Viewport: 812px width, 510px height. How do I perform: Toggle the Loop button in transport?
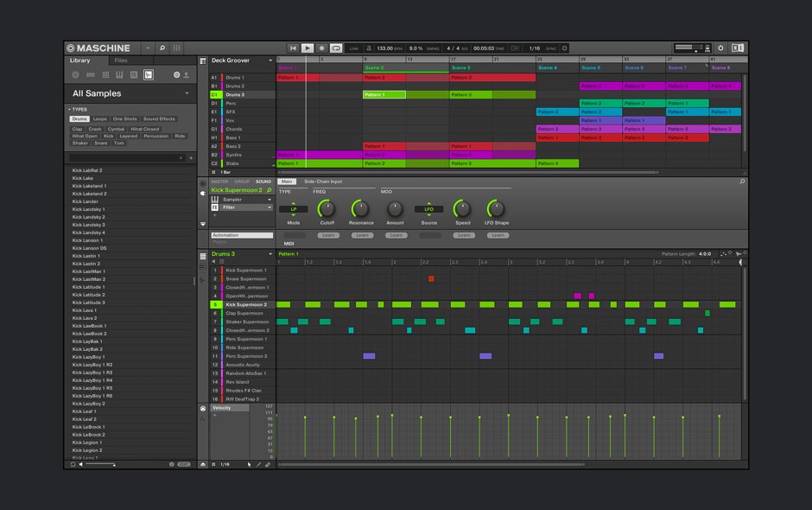336,48
